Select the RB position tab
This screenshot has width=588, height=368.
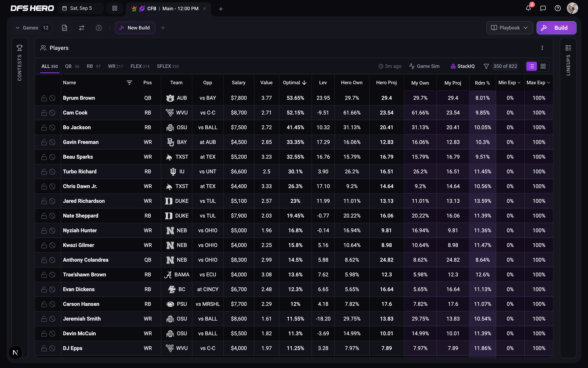(94, 66)
